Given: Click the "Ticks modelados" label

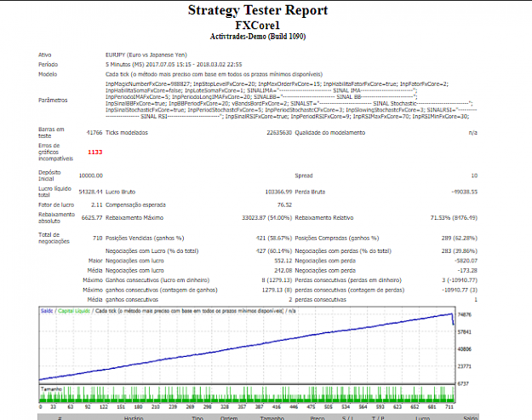Looking at the screenshot, I should coord(127,133).
